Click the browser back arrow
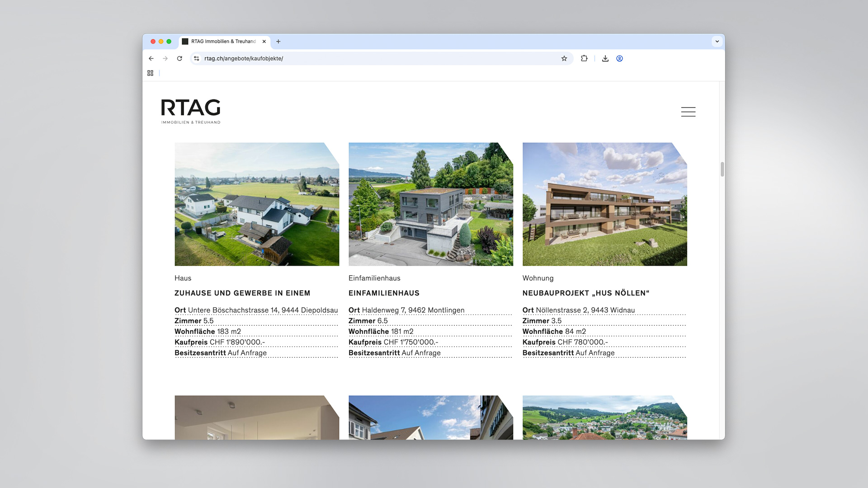Image resolution: width=868 pixels, height=488 pixels. click(x=151, y=58)
